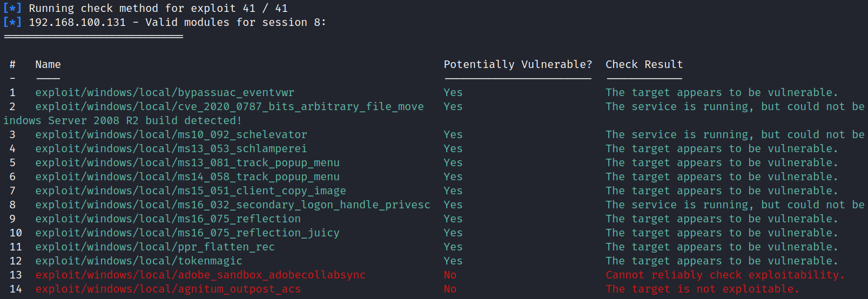Screen dimensions: 868x299
Task: Click the ms15_051_client_copy_image module name
Action: tap(191, 191)
